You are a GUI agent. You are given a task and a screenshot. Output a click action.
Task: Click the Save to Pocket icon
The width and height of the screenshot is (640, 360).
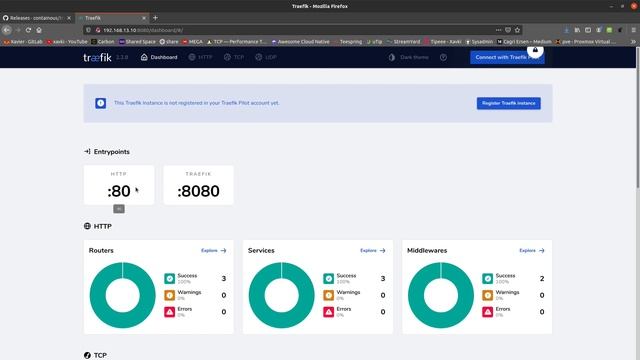[508, 30]
